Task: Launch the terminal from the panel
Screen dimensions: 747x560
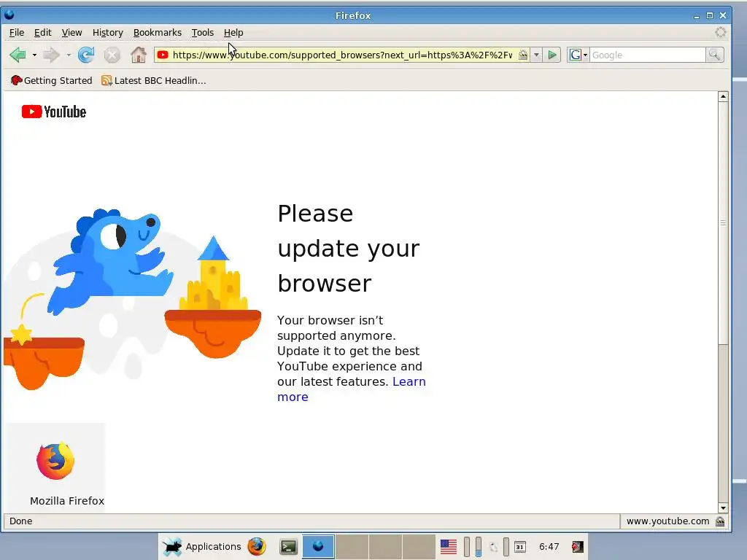Action: pyautogui.click(x=288, y=547)
